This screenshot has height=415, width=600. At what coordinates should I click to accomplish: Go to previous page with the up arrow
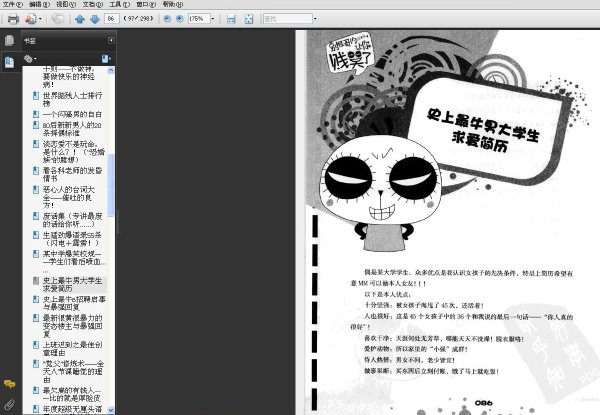[x=80, y=19]
